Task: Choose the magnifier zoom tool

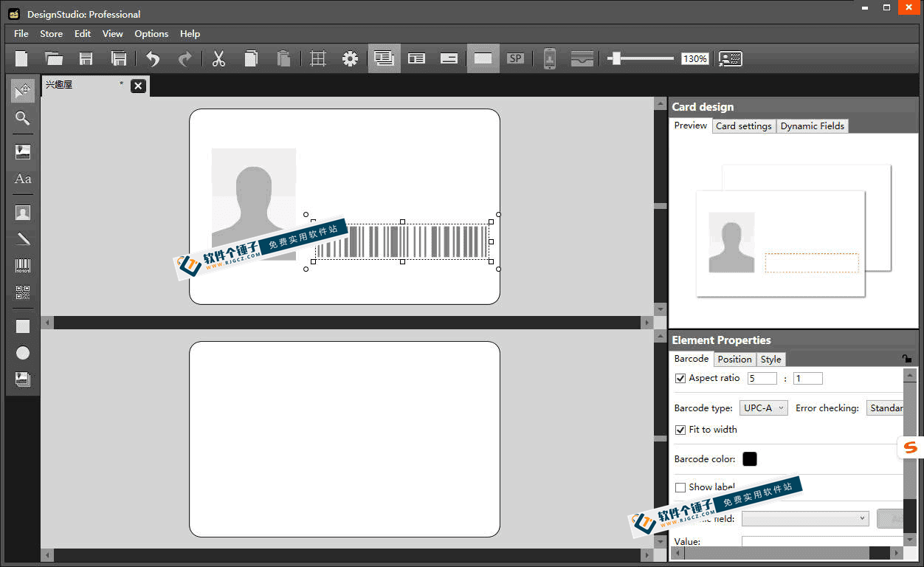Action: pyautogui.click(x=23, y=118)
